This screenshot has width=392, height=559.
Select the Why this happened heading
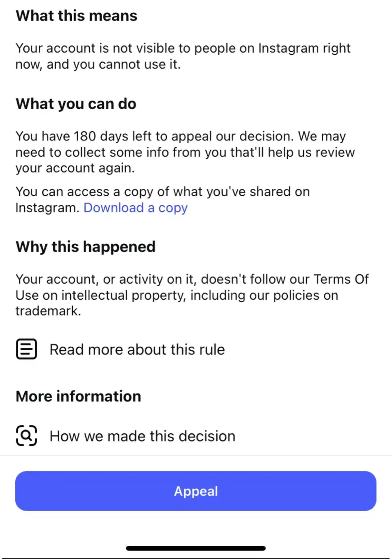[86, 247]
